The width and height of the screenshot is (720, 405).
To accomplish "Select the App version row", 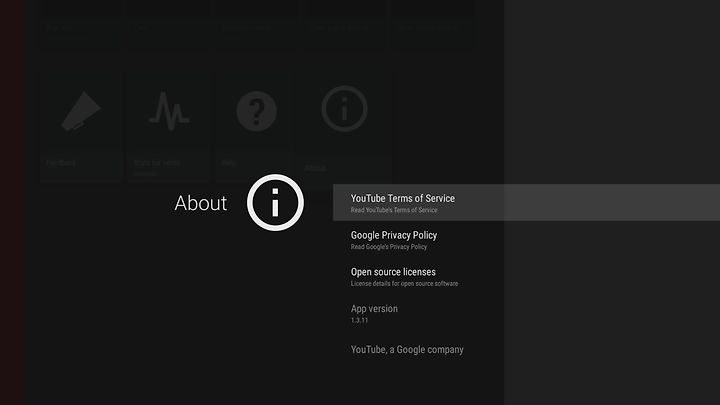I will point(526,313).
